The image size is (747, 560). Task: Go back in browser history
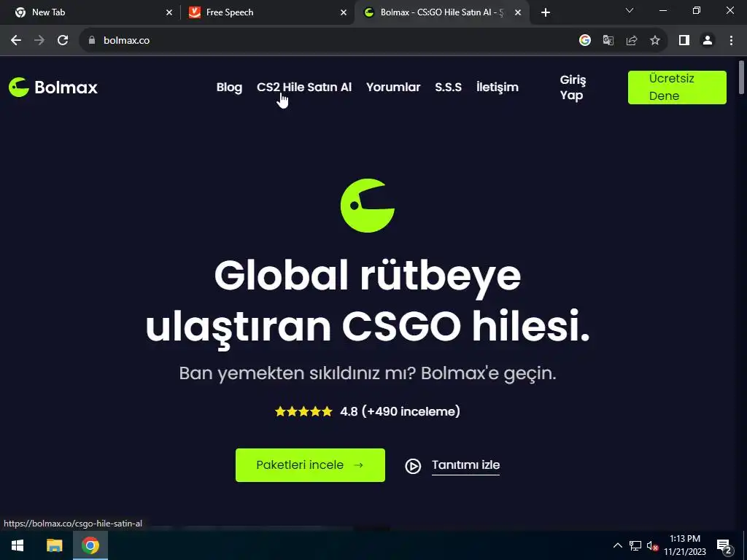(x=16, y=41)
